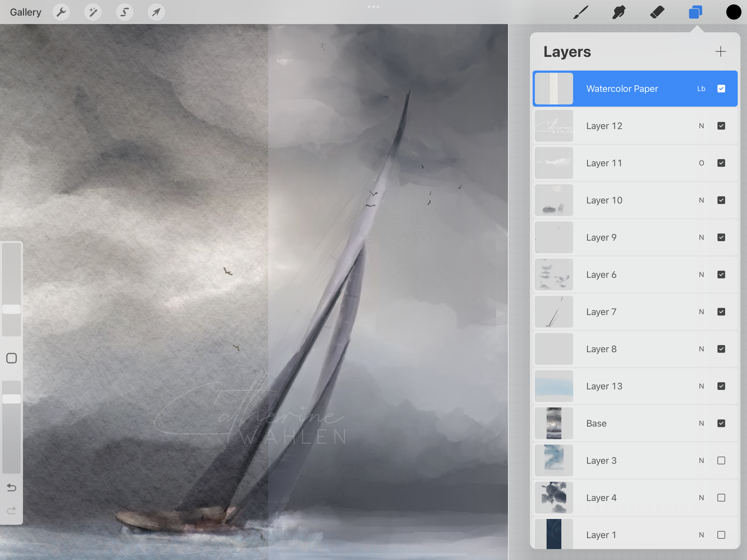Select the Transform arrow tool

pos(156,12)
